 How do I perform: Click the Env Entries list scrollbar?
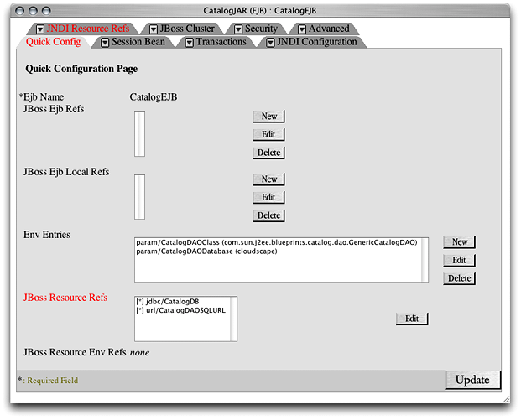tap(425, 260)
